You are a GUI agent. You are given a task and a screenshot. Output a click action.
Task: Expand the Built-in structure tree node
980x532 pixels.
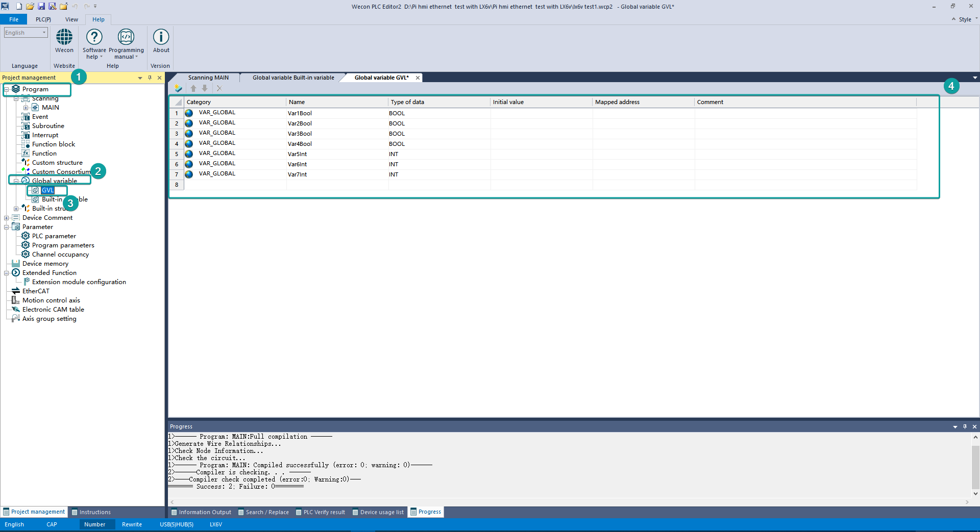click(16, 209)
